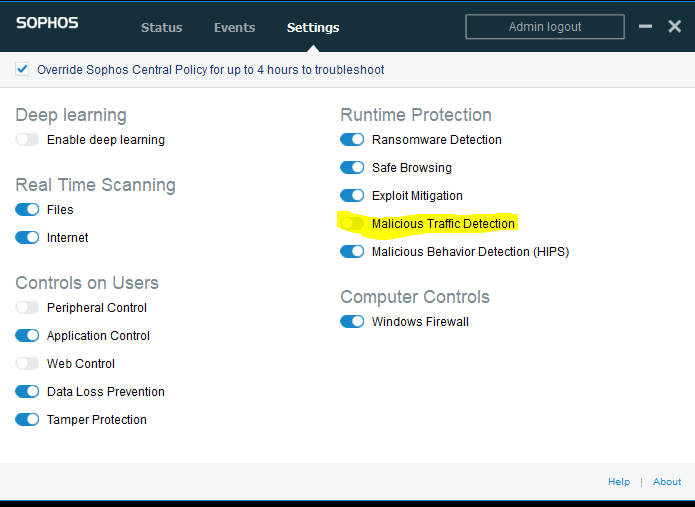Click the Admin logout button
695x507 pixels.
[x=545, y=27]
